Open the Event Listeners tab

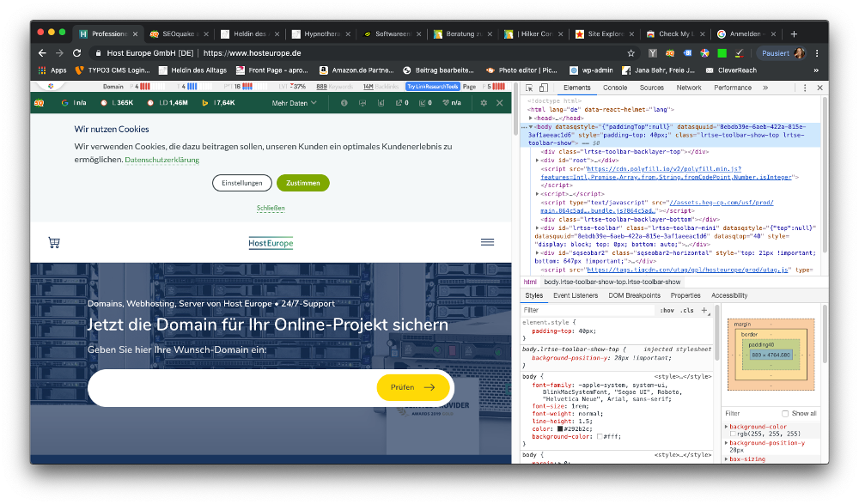[x=576, y=295]
